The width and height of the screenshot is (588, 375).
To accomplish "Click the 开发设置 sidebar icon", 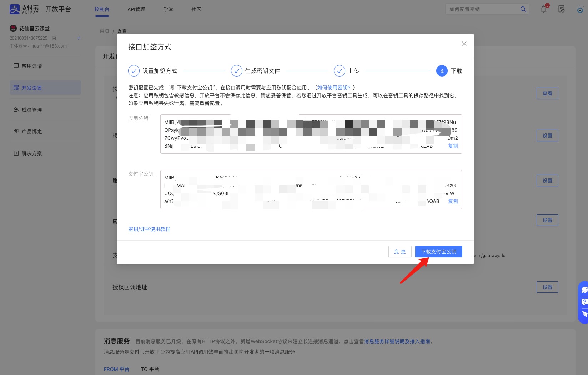I will pos(16,88).
